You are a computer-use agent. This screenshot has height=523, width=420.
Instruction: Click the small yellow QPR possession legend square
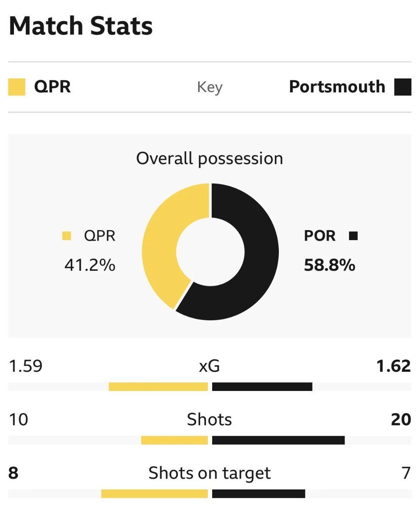point(67,236)
